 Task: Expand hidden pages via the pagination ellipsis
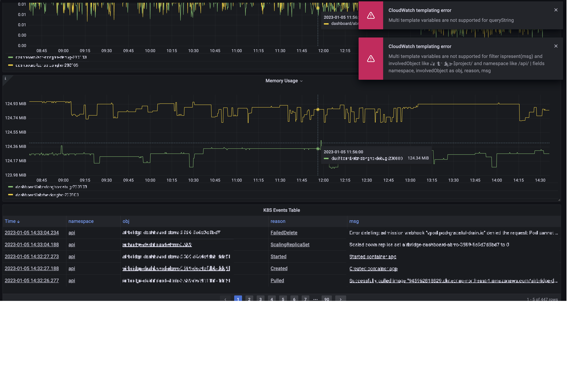pyautogui.click(x=315, y=299)
